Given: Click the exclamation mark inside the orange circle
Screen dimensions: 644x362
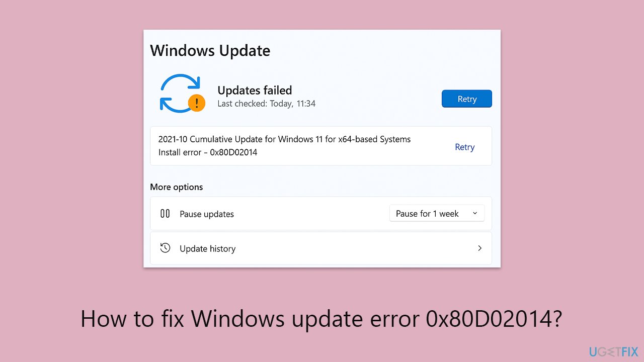Looking at the screenshot, I should pyautogui.click(x=197, y=103).
